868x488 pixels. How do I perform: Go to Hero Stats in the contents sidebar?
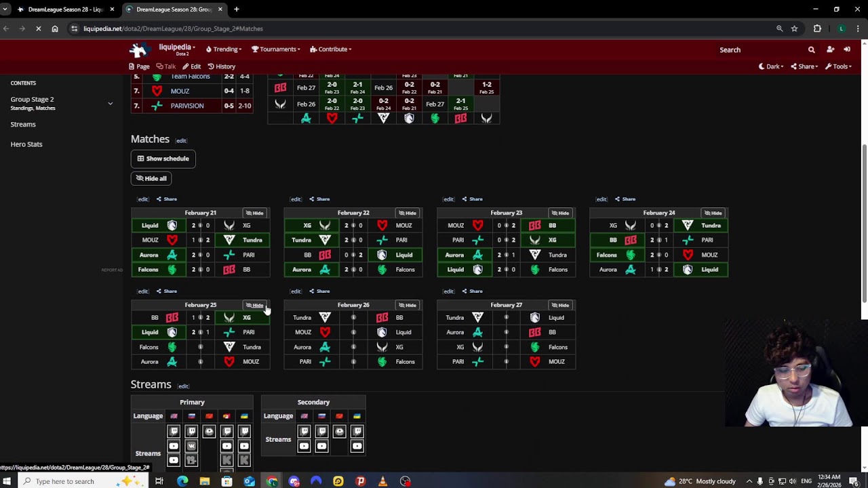click(26, 144)
